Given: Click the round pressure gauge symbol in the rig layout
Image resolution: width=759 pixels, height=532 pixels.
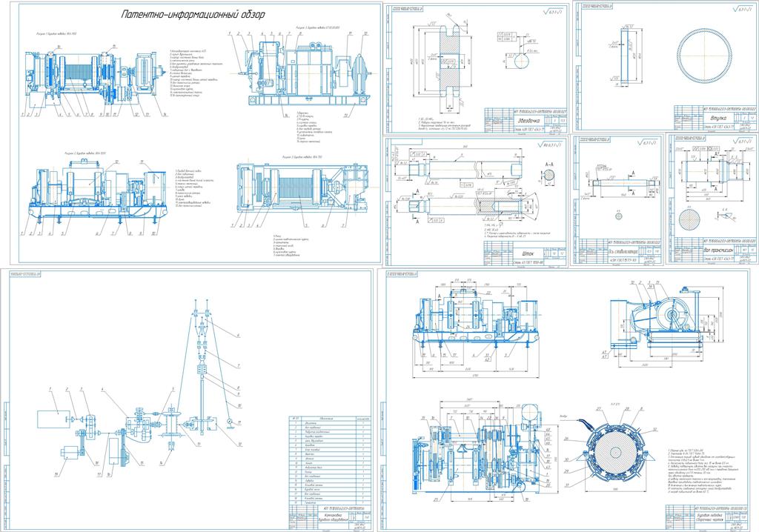Looking at the screenshot, I should pos(230,422).
